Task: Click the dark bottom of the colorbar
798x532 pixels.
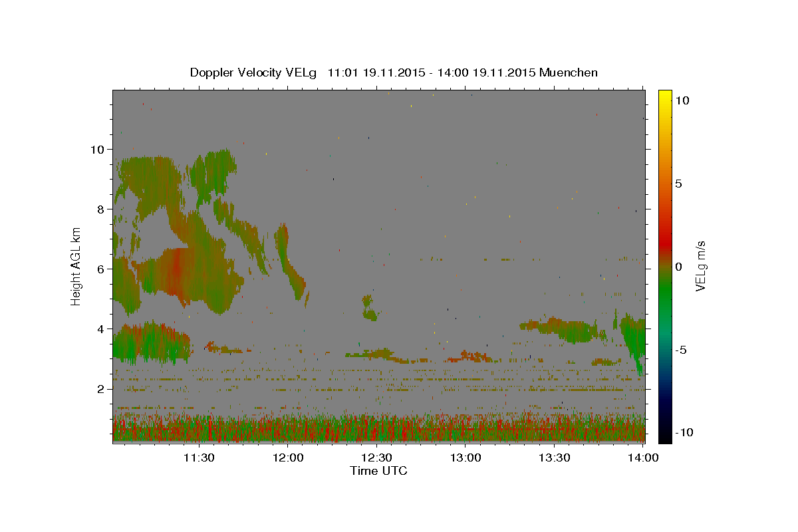Action: 665,432
